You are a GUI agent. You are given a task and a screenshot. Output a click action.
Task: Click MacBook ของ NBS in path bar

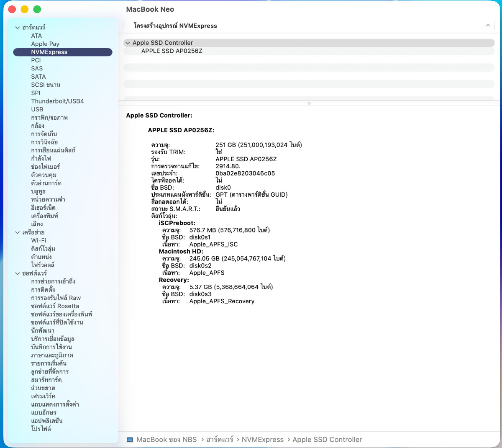(x=166, y=440)
